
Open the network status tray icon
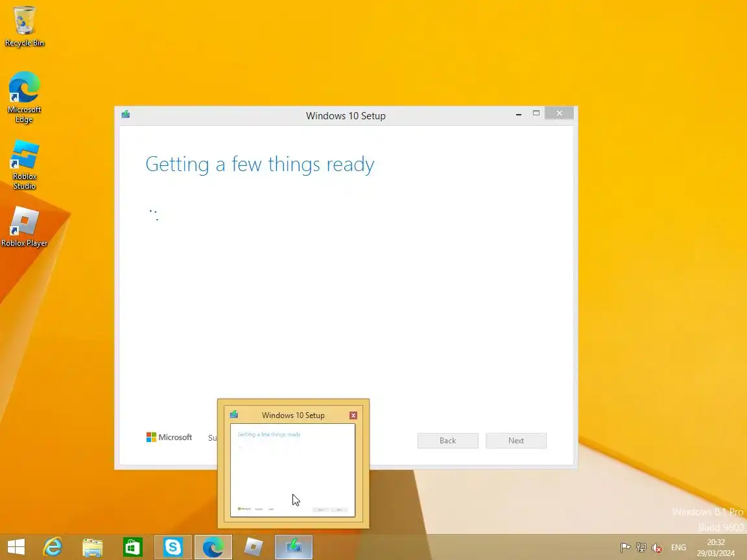tap(641, 548)
